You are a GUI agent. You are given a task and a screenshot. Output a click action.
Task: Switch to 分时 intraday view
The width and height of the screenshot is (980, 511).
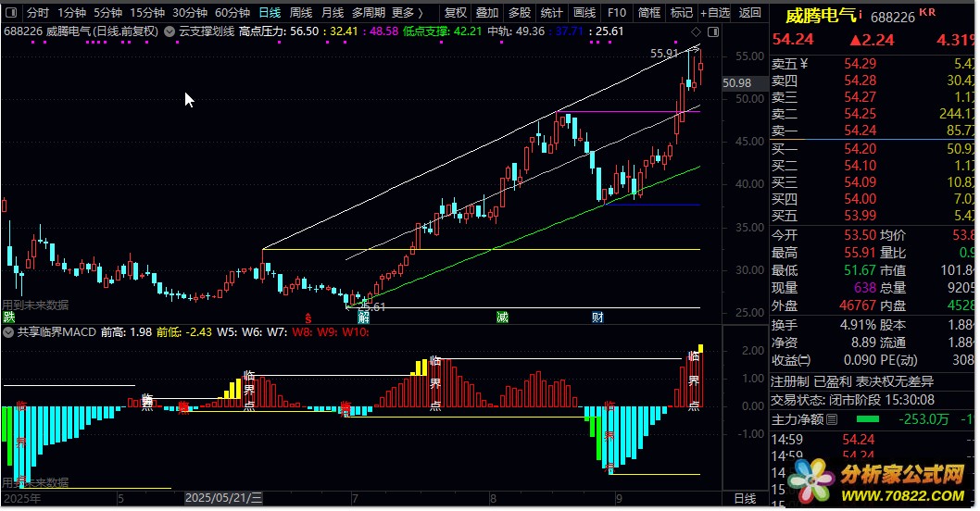37,12
